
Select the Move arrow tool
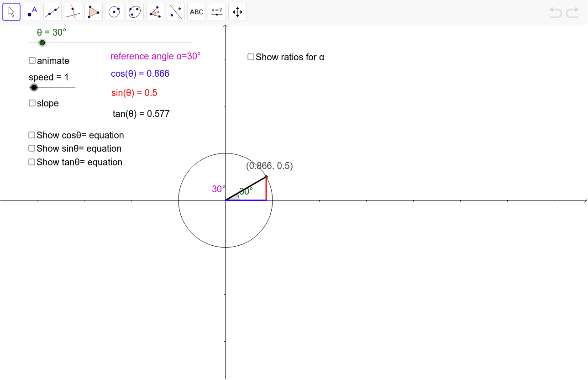(x=11, y=12)
